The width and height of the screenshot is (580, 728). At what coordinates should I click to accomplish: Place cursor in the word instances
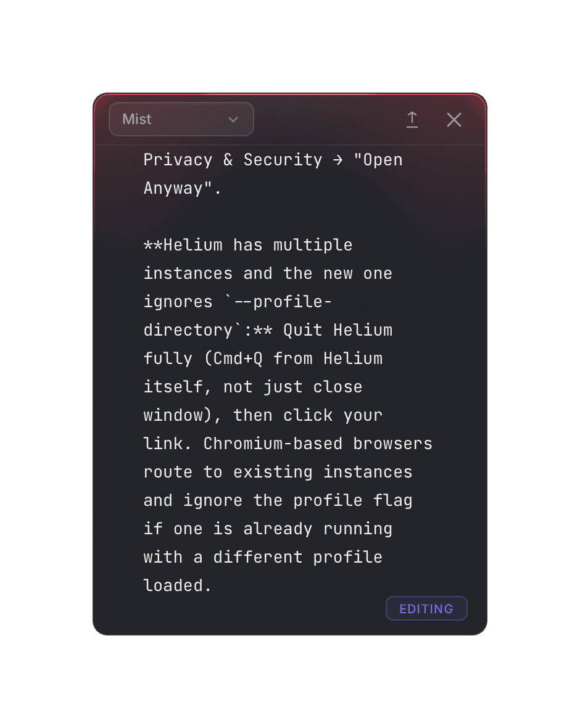point(187,273)
